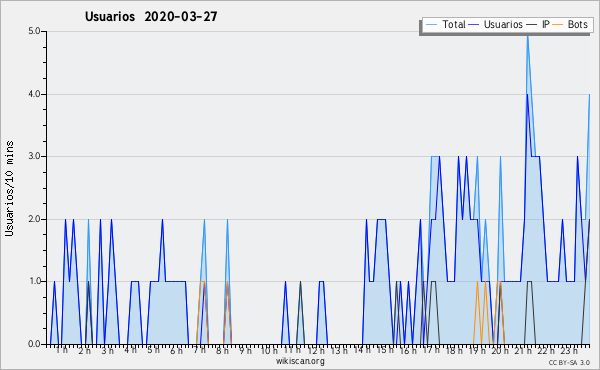The height and width of the screenshot is (370, 600).
Task: Click the '6 h' x-axis label
Action: (176, 350)
